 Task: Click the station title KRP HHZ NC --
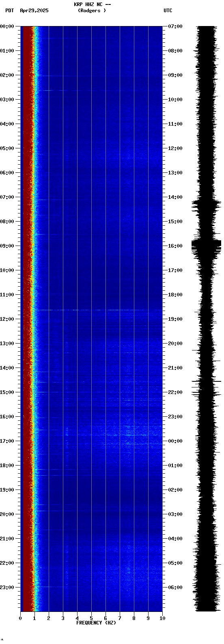[93, 4]
